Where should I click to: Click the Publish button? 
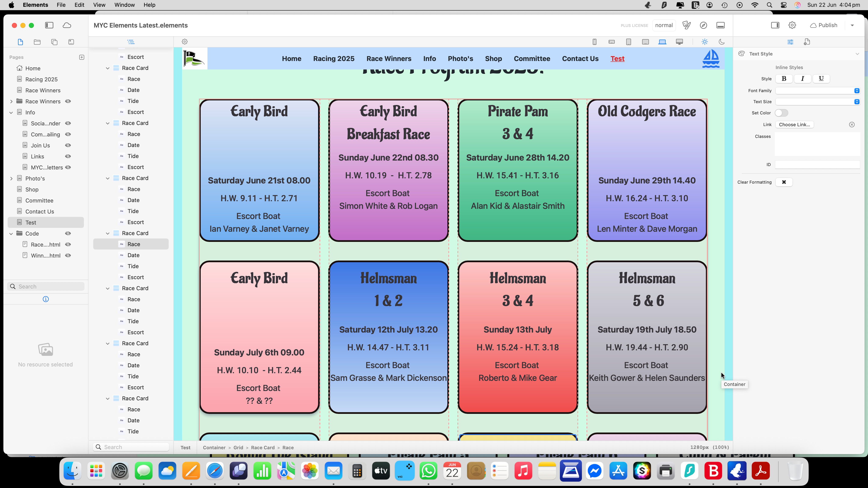click(823, 25)
